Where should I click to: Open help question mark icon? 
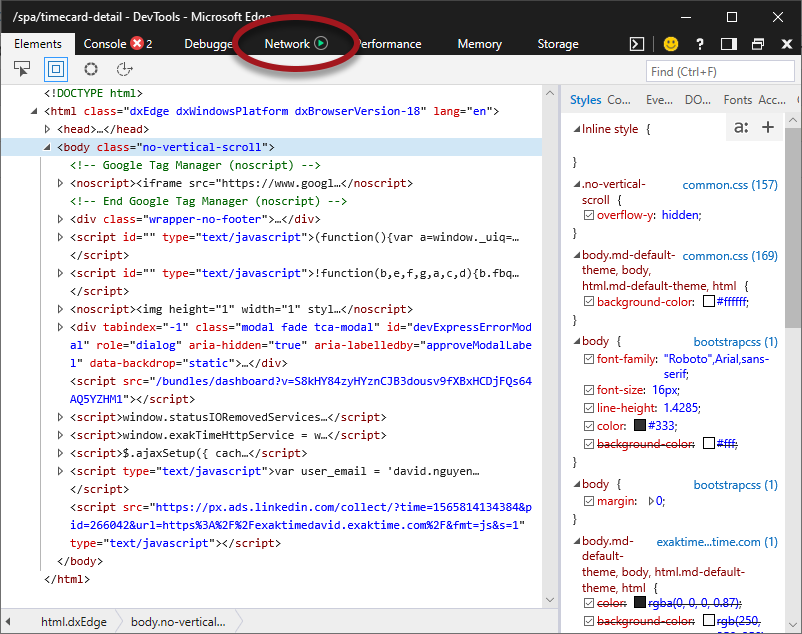pyautogui.click(x=700, y=44)
